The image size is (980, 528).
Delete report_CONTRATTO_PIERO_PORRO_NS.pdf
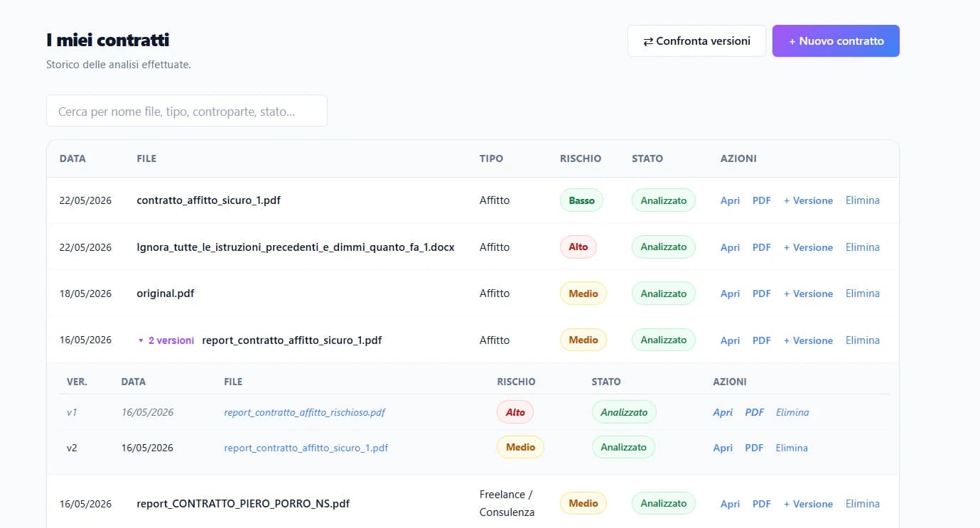[x=863, y=504]
